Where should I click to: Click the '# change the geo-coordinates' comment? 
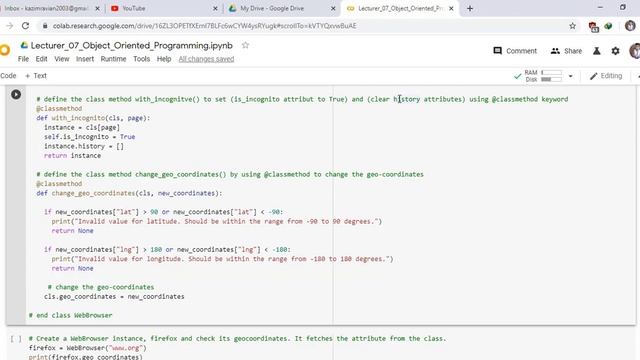pyautogui.click(x=101, y=287)
